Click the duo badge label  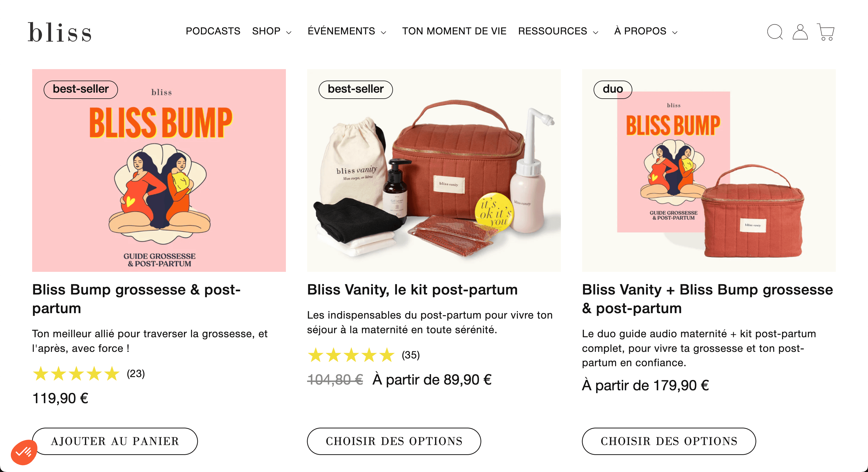613,89
